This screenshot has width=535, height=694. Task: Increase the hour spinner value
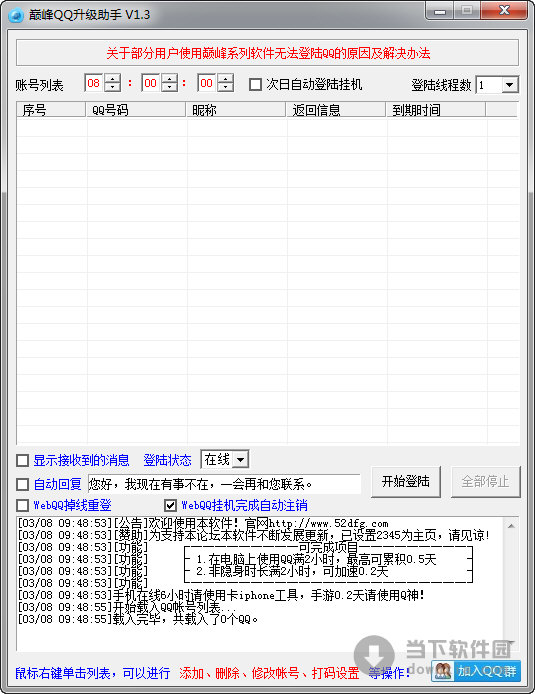(113, 79)
